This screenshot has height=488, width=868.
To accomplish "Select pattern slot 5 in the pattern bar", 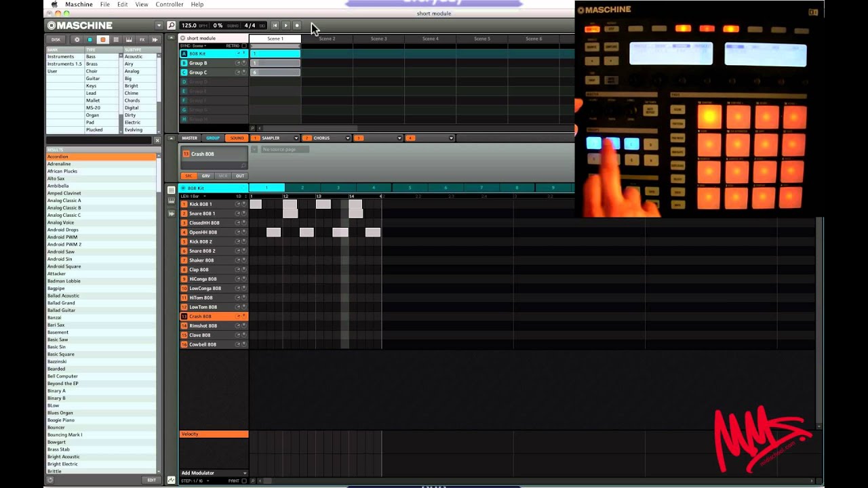I will 410,188.
